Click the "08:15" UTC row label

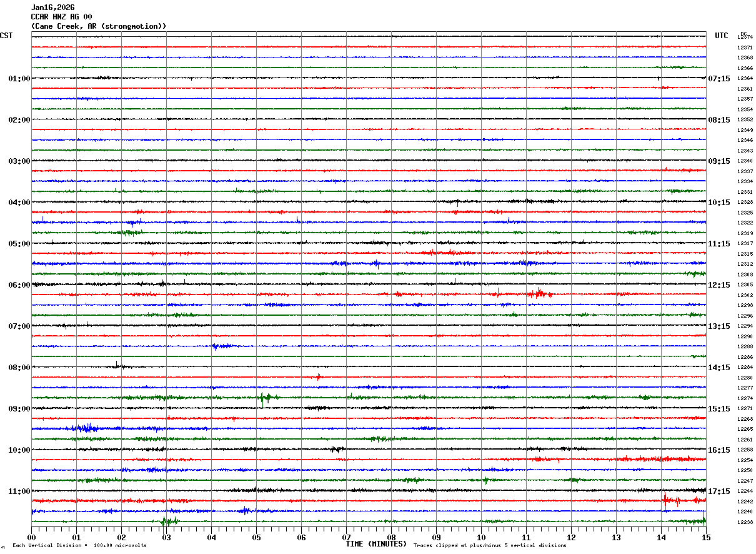pyautogui.click(x=719, y=120)
